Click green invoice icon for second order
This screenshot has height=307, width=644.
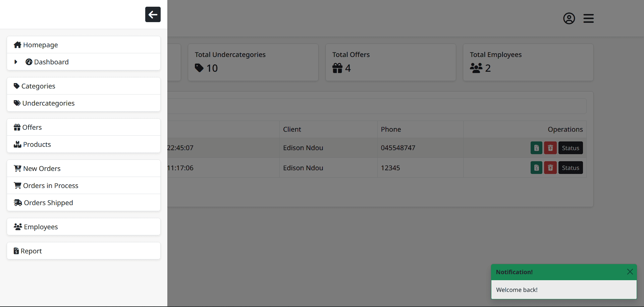[x=536, y=168]
